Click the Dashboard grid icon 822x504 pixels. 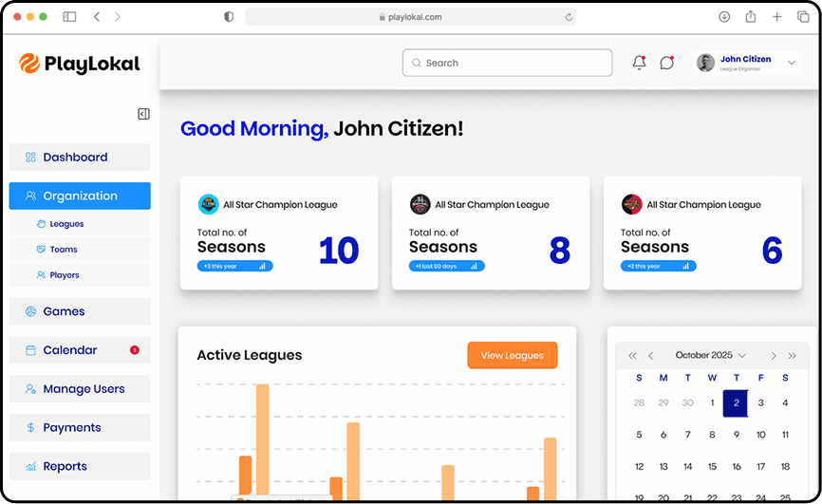tap(31, 157)
